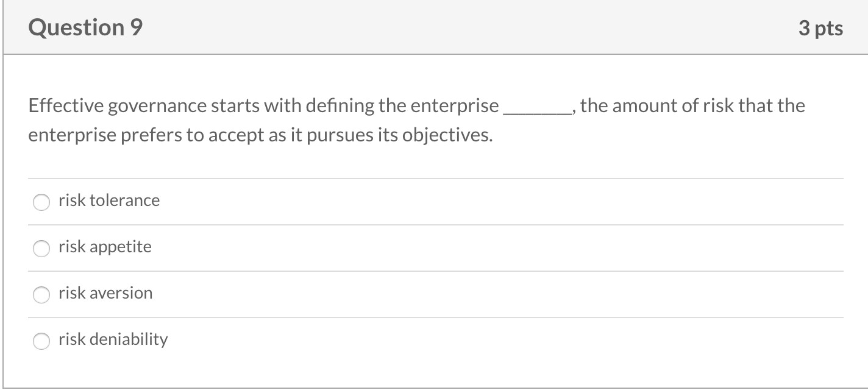868x390 pixels.
Task: Choose the "risk appetite" radio button
Action: pos(41,249)
